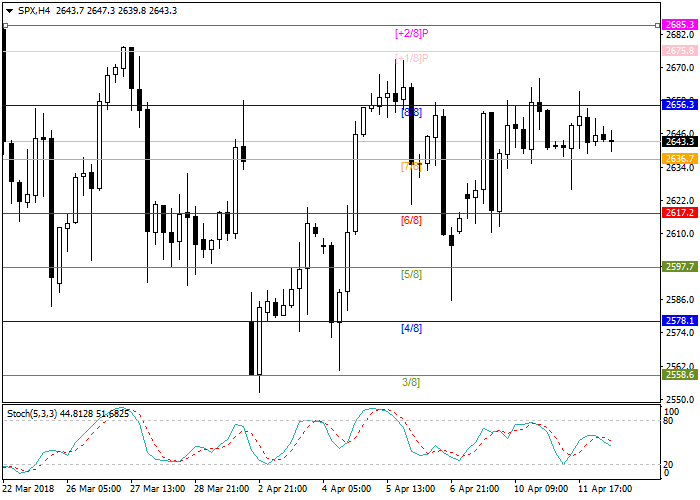Select the blue 2656.3 price tag
This screenshot has height=500, width=700.
(679, 104)
